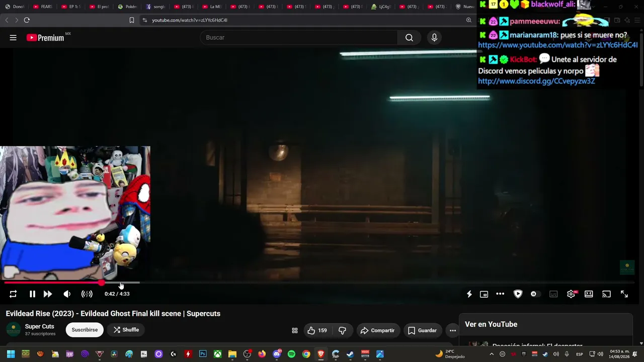Open the YouTube guide hamburger menu
The image size is (644, 362).
[x=13, y=38]
